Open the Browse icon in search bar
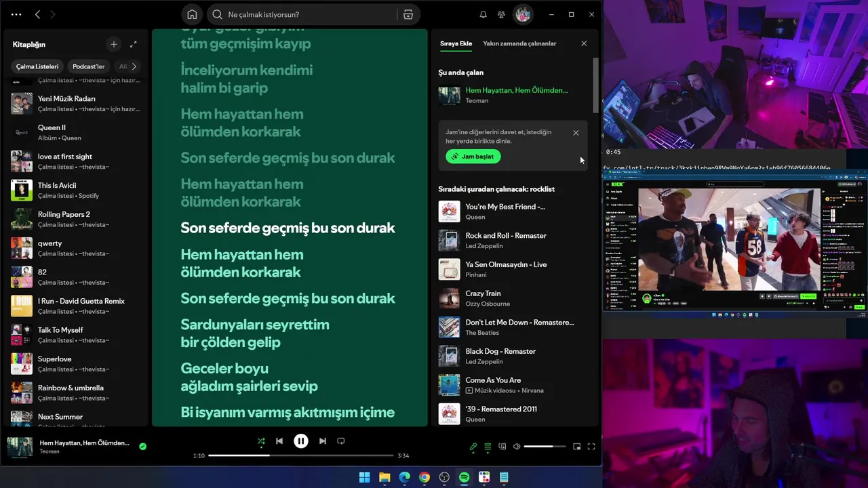Screen dimensions: 868x488 (408, 14)
